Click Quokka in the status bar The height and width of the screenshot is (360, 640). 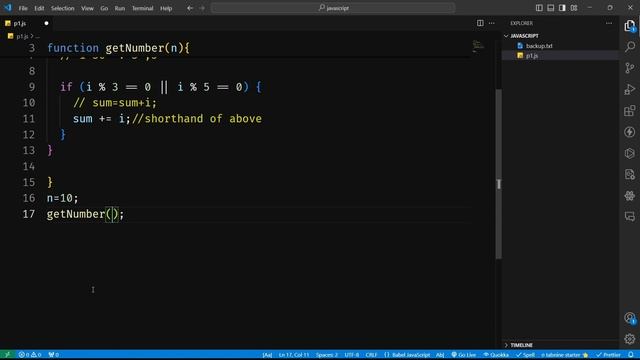coord(496,355)
